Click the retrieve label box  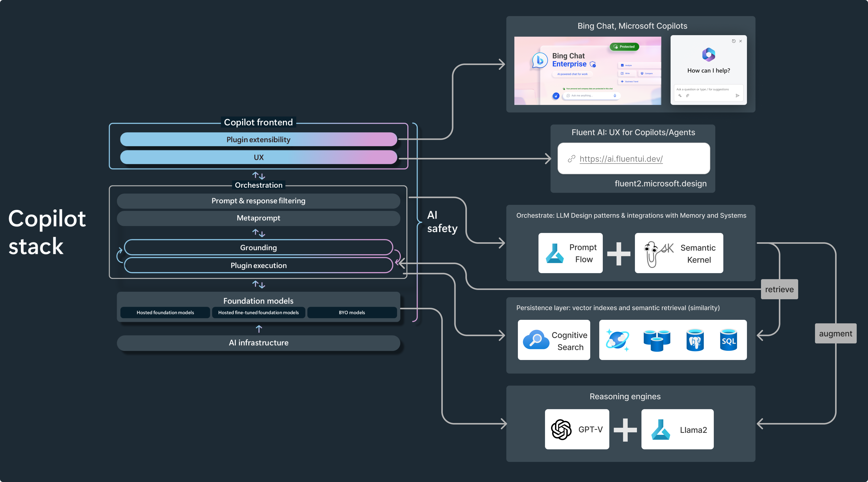pos(779,289)
